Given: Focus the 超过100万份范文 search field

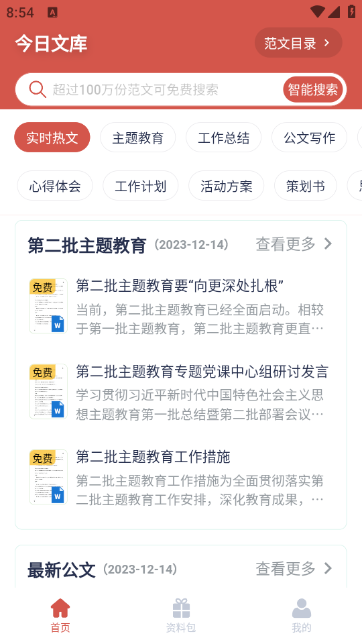Looking at the screenshot, I should [x=180, y=89].
